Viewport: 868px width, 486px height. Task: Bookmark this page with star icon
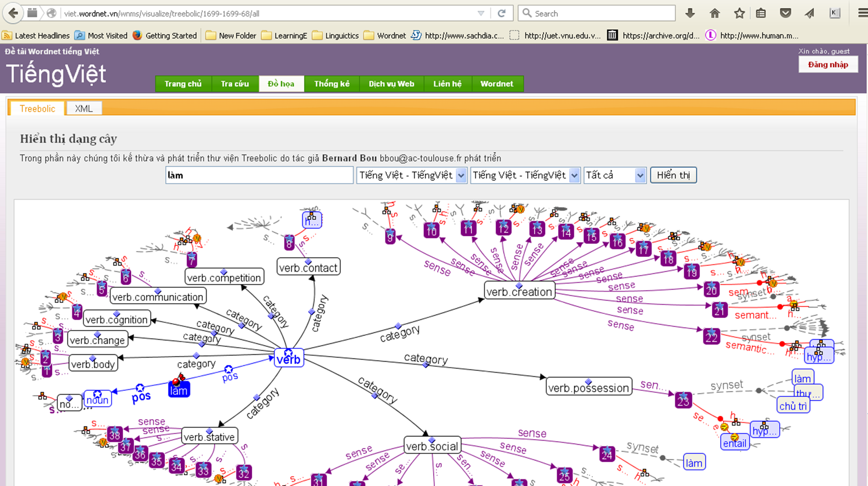pos(739,13)
